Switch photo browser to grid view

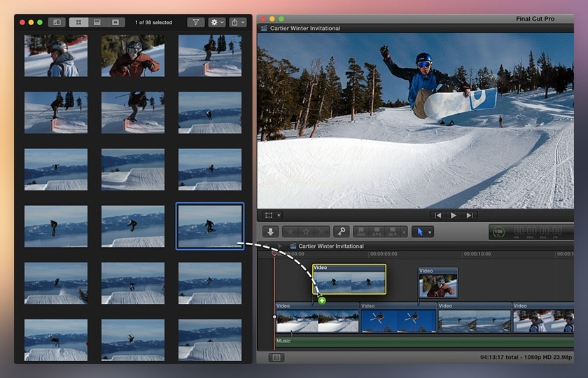[78, 22]
